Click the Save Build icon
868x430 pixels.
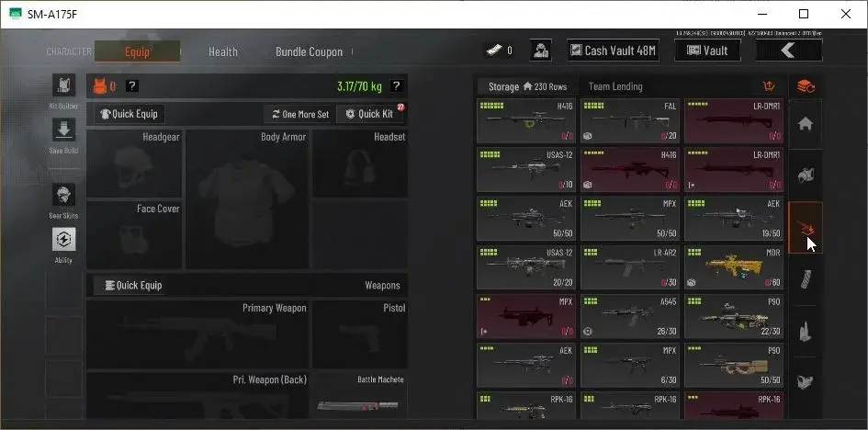pyautogui.click(x=63, y=130)
